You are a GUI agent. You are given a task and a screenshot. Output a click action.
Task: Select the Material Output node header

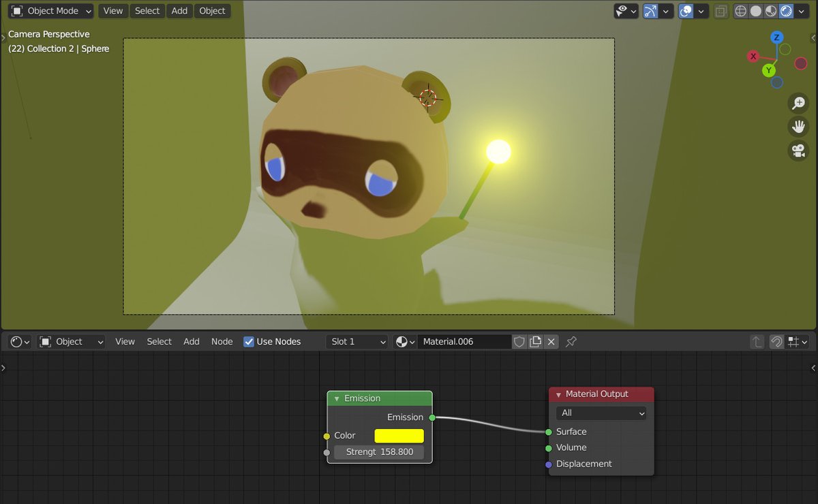601,394
